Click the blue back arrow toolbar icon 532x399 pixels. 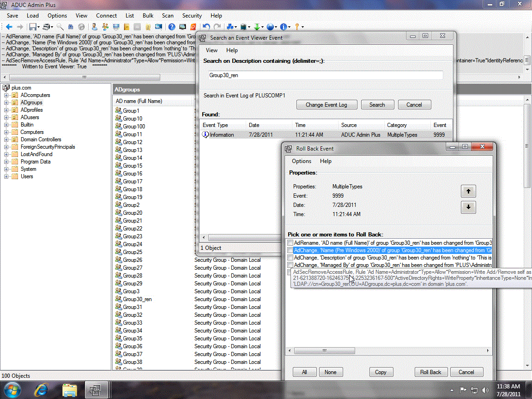(x=9, y=27)
